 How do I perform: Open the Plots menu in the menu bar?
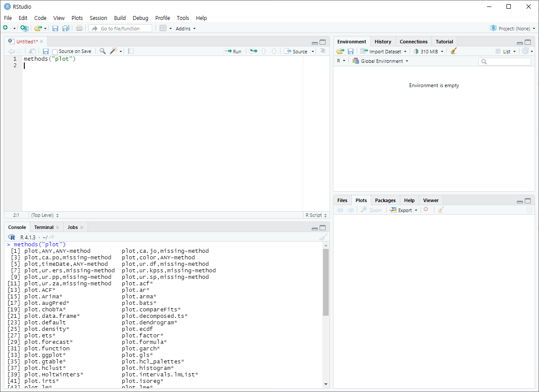click(x=77, y=18)
